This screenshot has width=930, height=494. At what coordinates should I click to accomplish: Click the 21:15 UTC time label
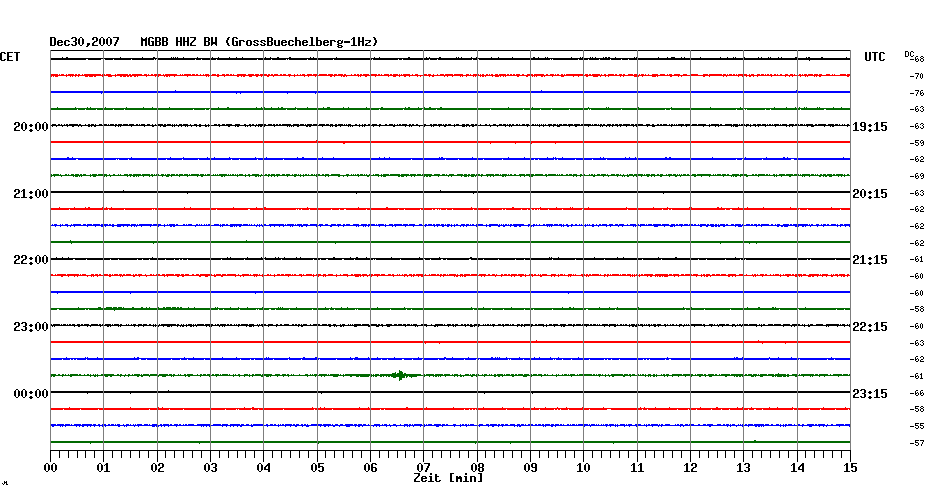coord(870,260)
